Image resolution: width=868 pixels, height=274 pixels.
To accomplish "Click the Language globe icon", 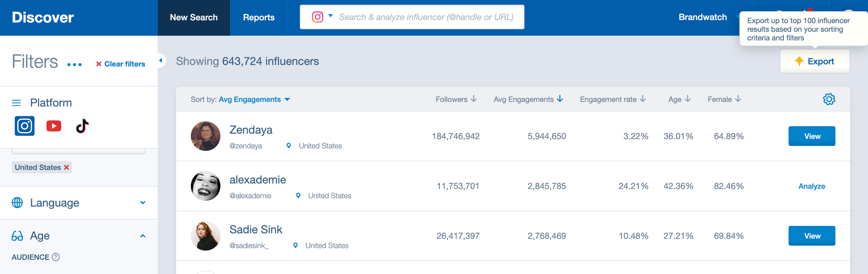I will [17, 203].
